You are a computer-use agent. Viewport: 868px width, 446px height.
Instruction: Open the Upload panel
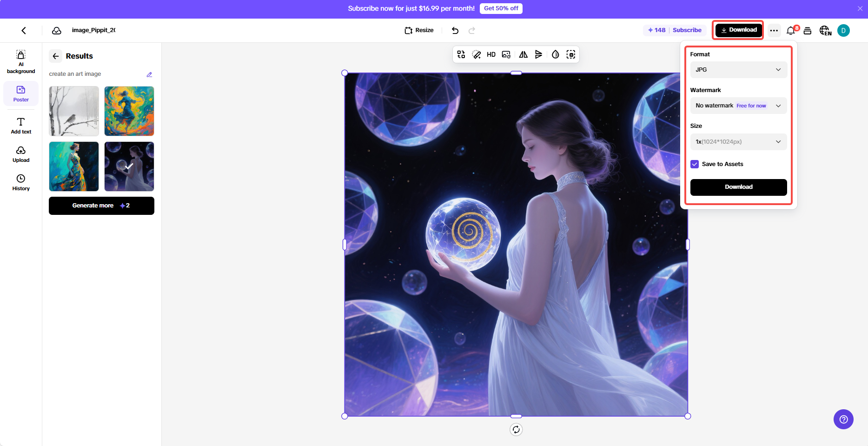point(21,154)
